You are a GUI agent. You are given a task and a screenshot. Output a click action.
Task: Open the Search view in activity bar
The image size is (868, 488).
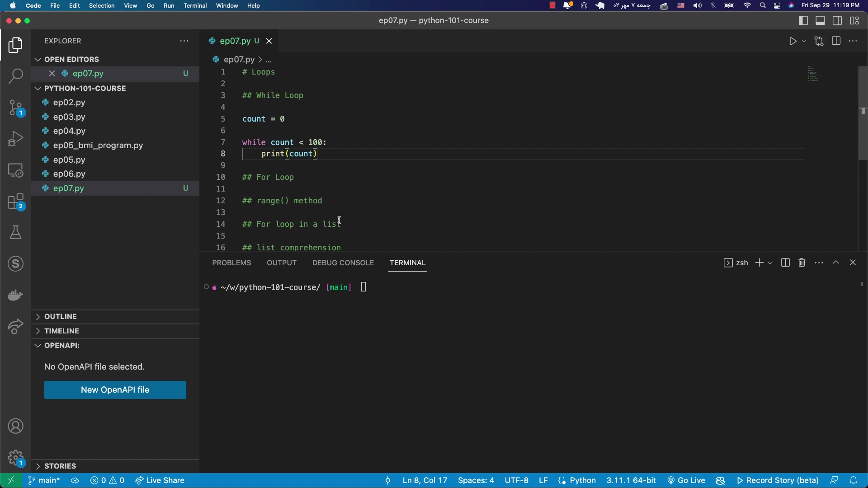(x=15, y=76)
